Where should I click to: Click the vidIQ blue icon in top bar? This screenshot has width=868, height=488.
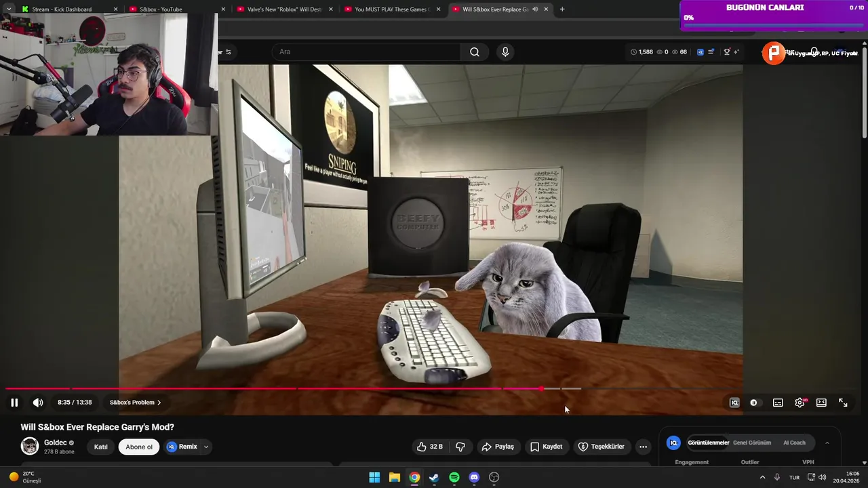tap(701, 52)
